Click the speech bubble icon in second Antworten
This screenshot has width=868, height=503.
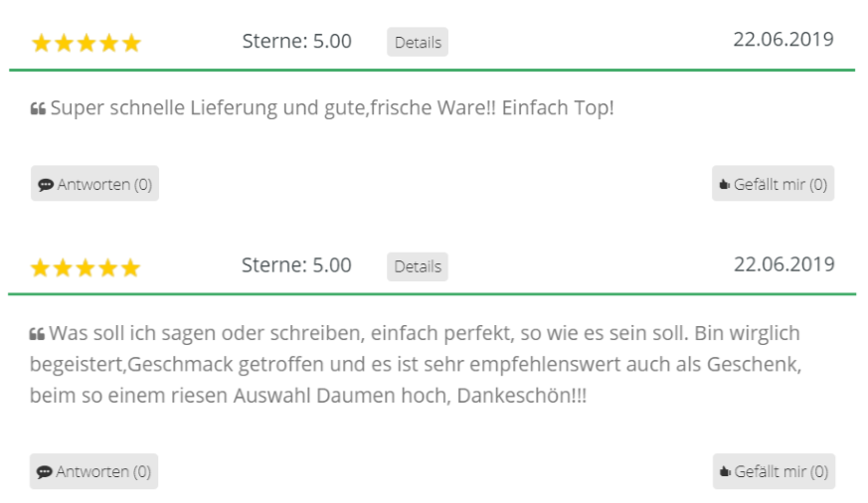(x=45, y=472)
